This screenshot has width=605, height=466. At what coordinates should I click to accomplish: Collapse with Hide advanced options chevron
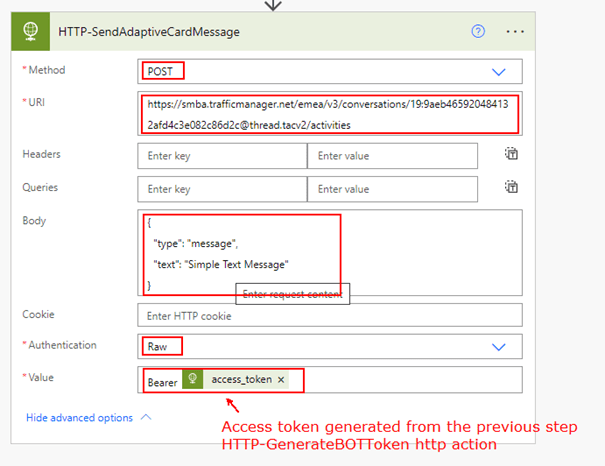[146, 418]
